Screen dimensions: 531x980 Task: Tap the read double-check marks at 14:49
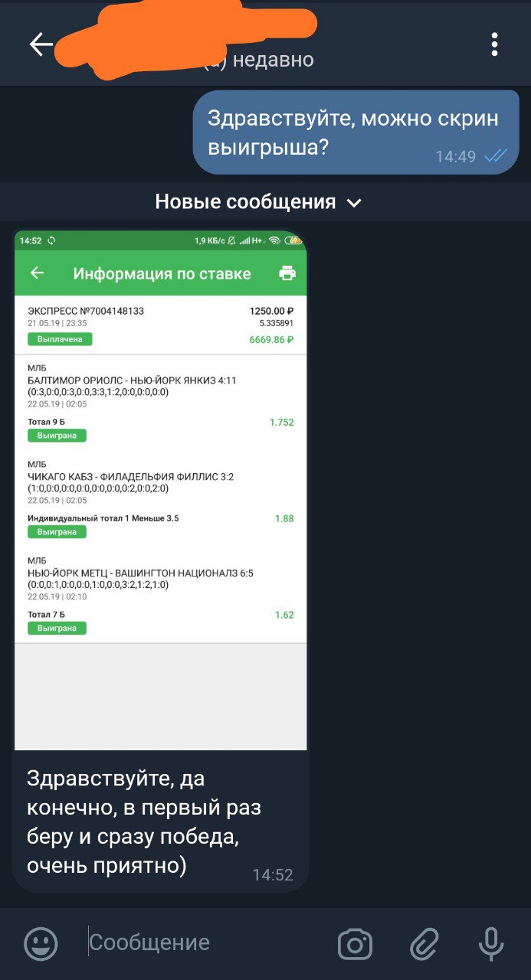point(496,156)
